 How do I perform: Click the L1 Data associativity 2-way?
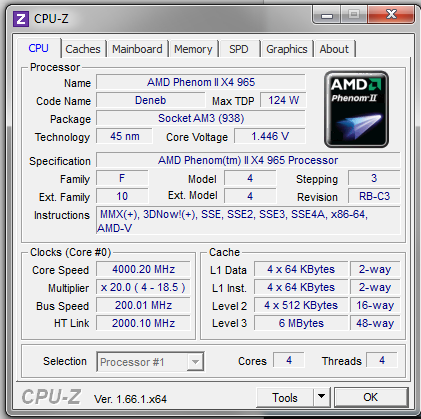375,269
